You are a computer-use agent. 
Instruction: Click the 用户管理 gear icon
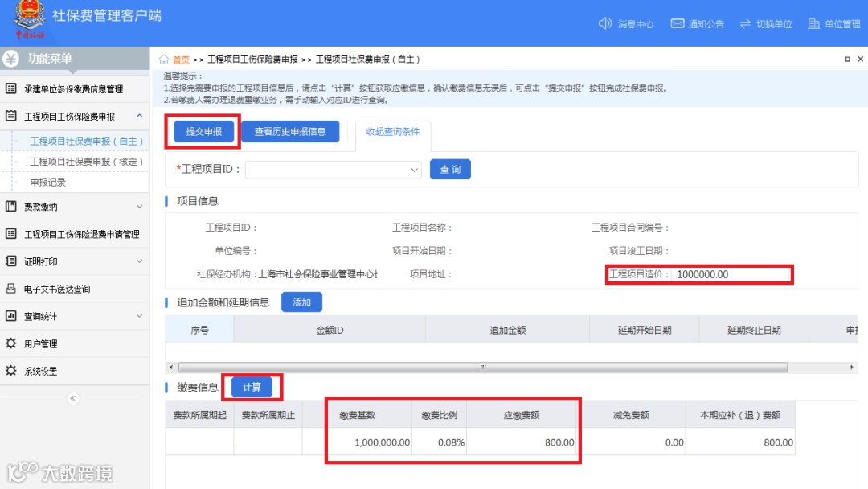click(x=10, y=343)
